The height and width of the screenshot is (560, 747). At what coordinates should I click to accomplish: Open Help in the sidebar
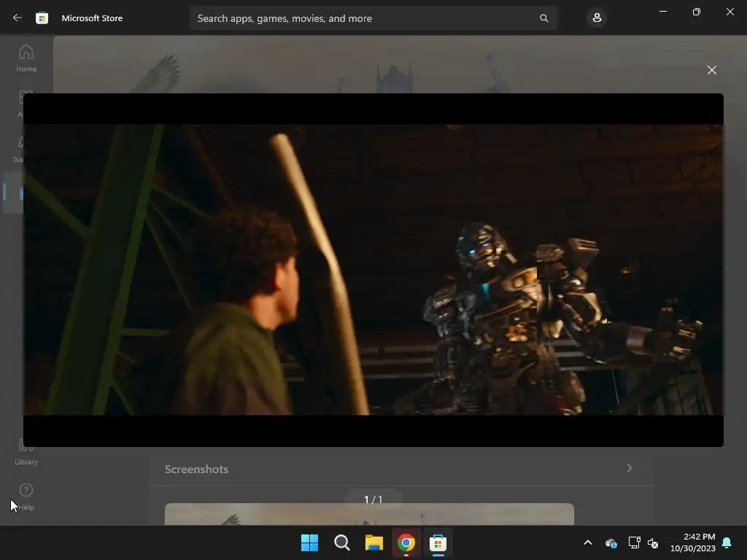(26, 497)
